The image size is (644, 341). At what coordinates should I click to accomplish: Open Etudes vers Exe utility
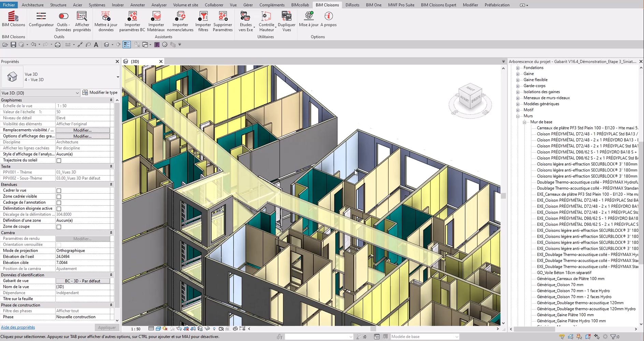246,21
